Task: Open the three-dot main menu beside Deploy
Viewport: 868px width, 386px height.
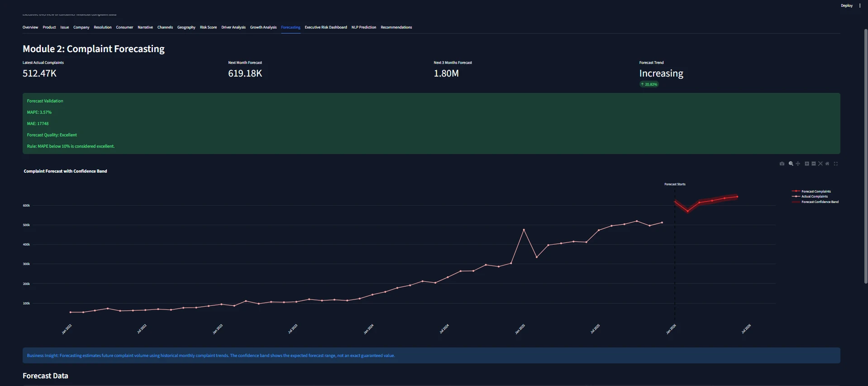Action: pos(860,6)
